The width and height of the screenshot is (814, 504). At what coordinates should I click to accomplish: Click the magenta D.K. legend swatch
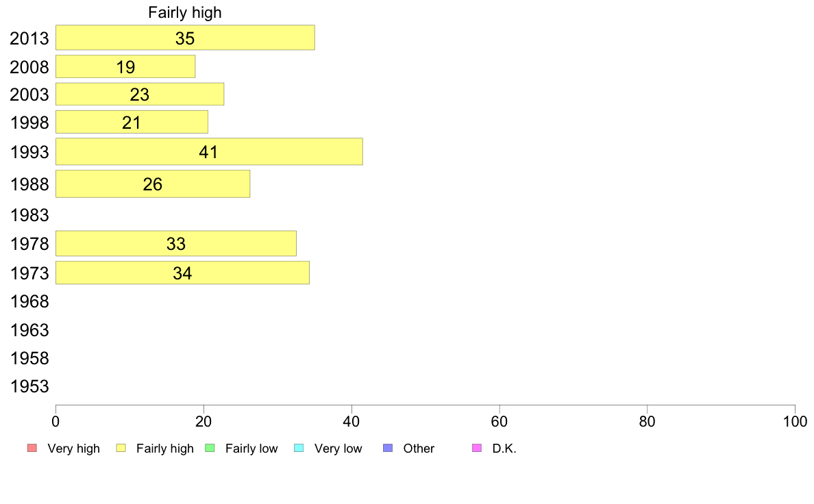click(477, 448)
